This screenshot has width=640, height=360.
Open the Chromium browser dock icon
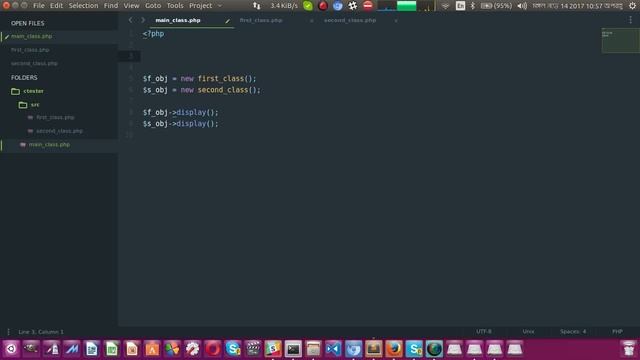pos(353,349)
